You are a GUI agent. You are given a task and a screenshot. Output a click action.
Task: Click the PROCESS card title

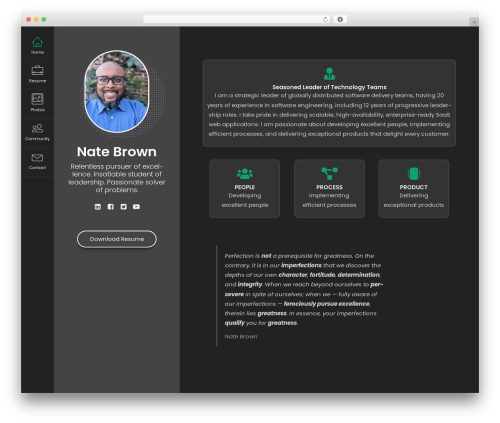(329, 187)
